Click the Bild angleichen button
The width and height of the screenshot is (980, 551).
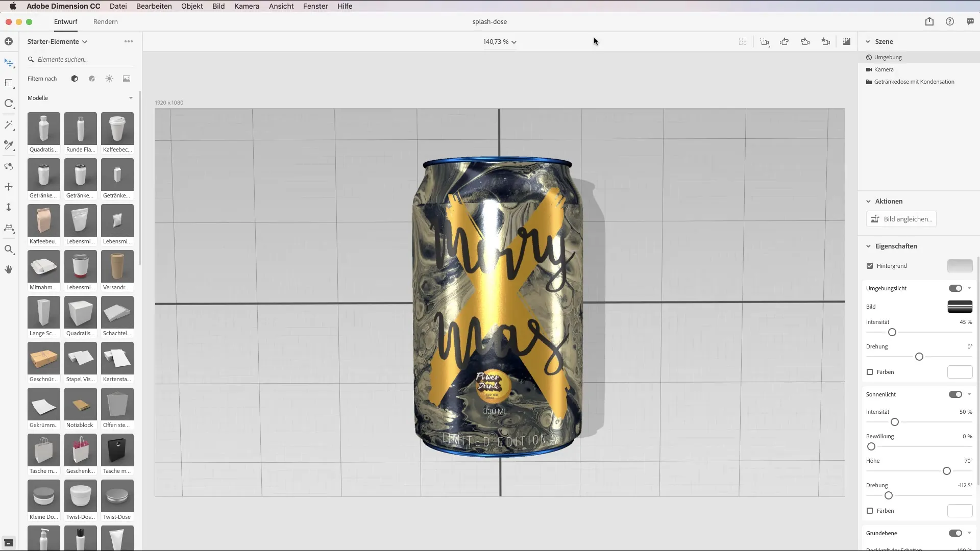click(901, 219)
